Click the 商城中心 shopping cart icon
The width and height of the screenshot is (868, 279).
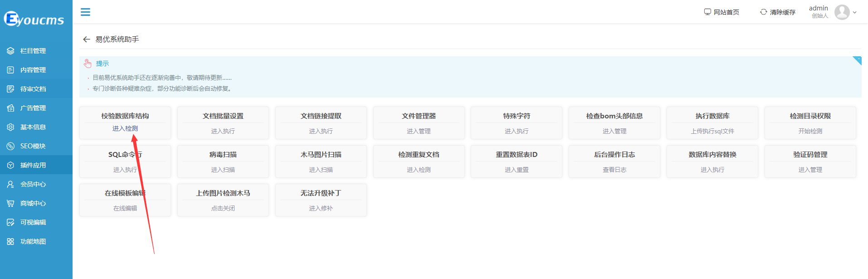click(x=10, y=203)
